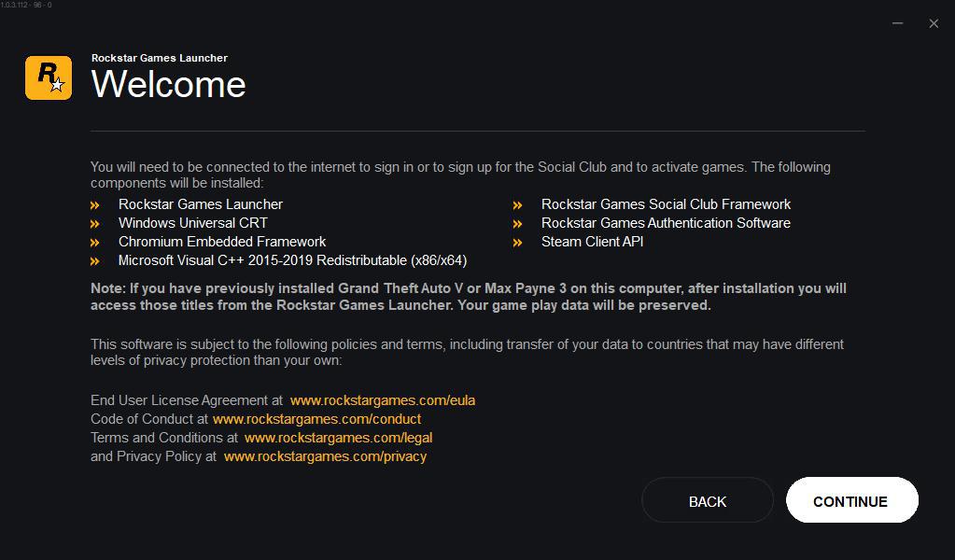Click the chevron bullet by Social Club Framework
The image size is (955, 560).
(x=517, y=205)
